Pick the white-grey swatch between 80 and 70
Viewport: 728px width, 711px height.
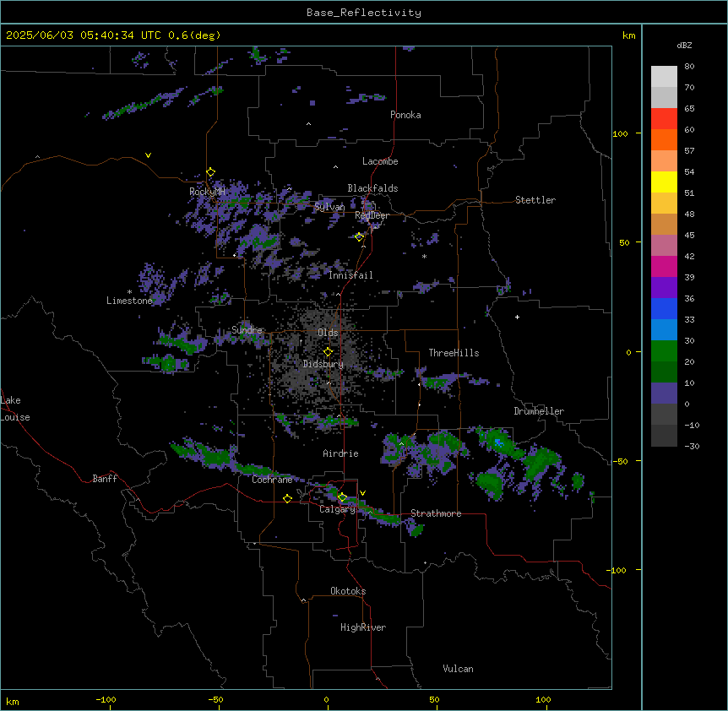664,76
